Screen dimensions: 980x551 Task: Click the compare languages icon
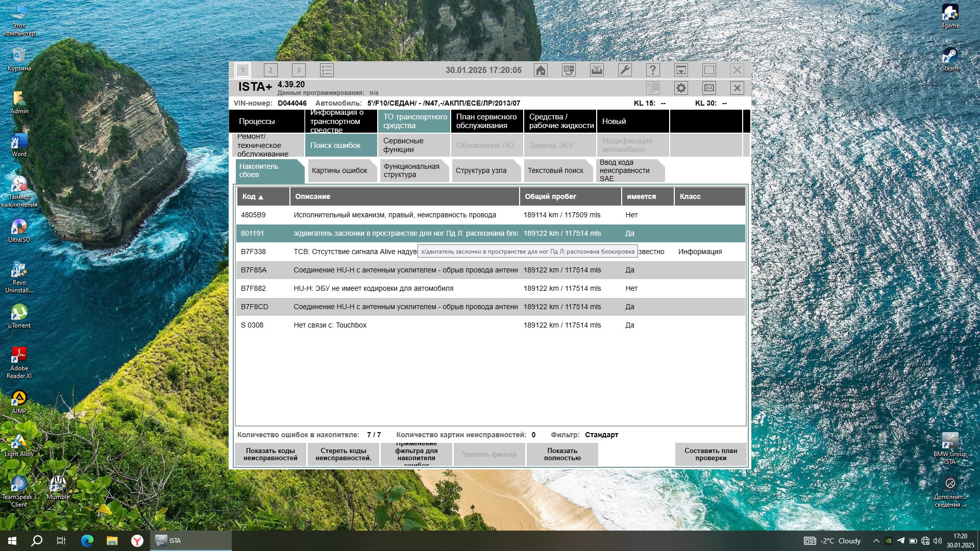tap(569, 70)
